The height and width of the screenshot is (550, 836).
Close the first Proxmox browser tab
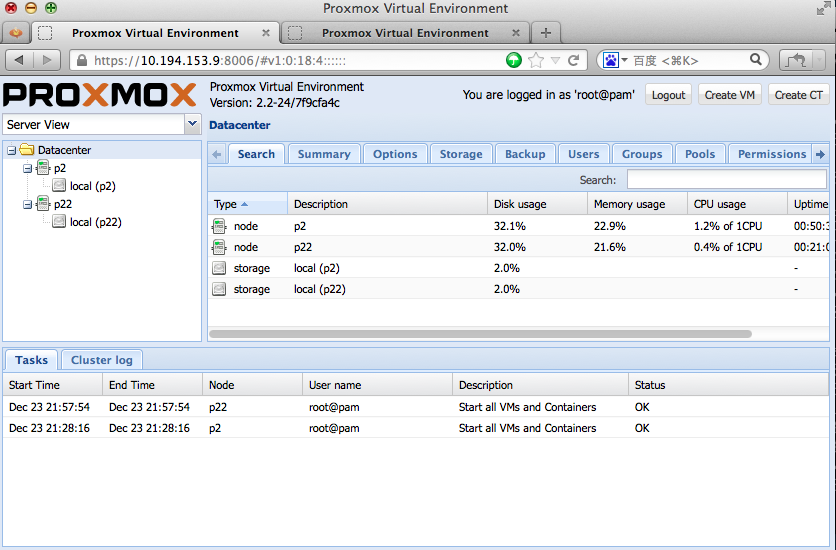pyautogui.click(x=266, y=33)
